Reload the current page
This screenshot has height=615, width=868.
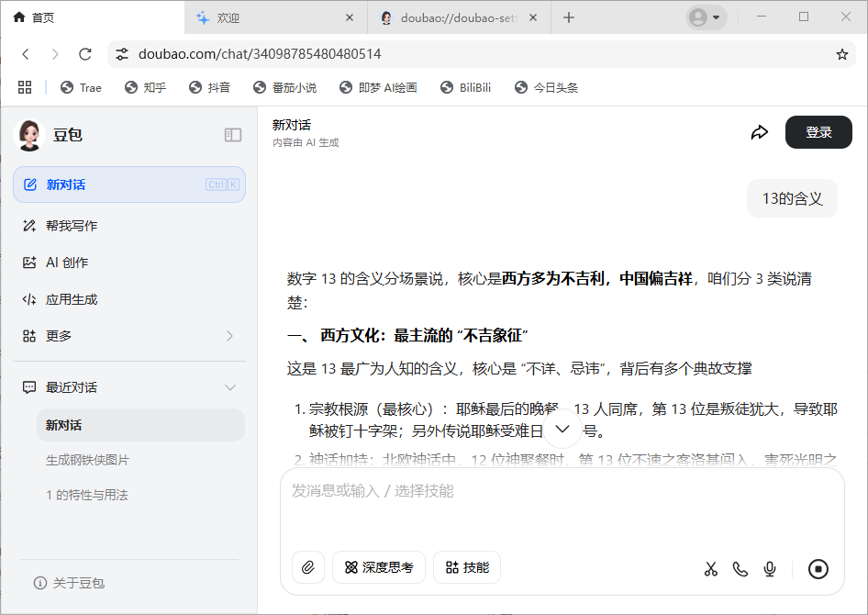(x=84, y=53)
